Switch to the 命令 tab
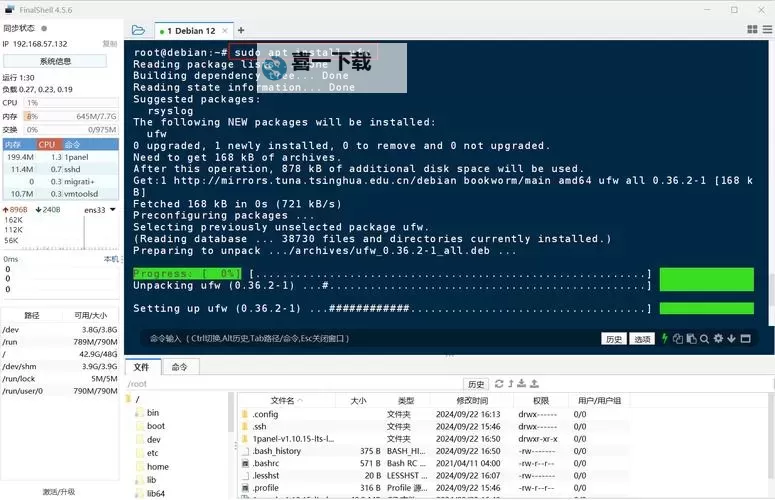775x500 pixels. [179, 367]
